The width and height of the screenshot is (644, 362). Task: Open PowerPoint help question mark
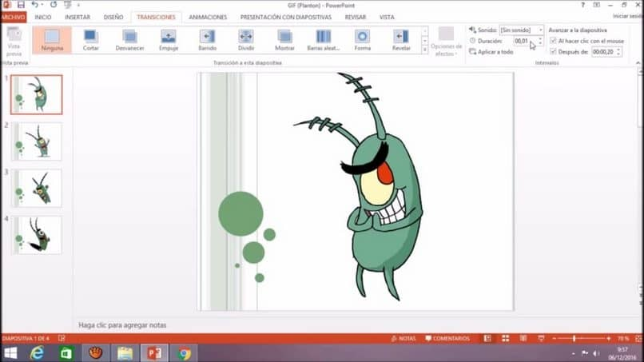pos(582,5)
